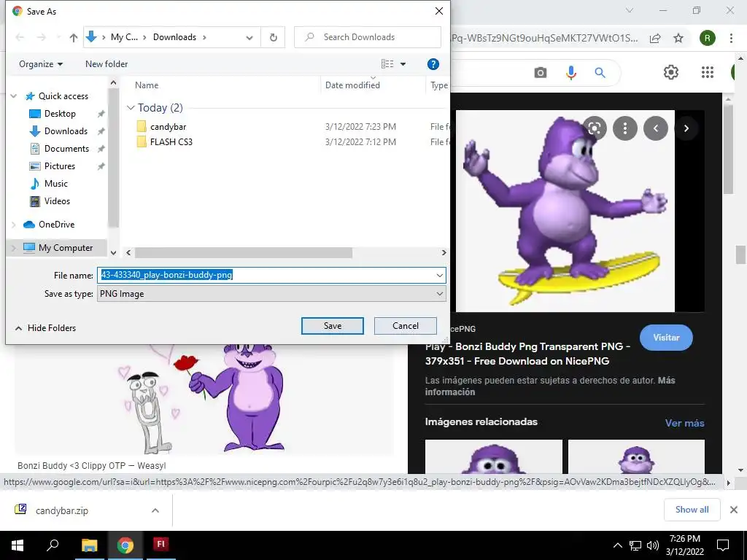Image resolution: width=747 pixels, height=560 pixels.
Task: Go up one folder level in Save As dialog
Action: pos(74,38)
